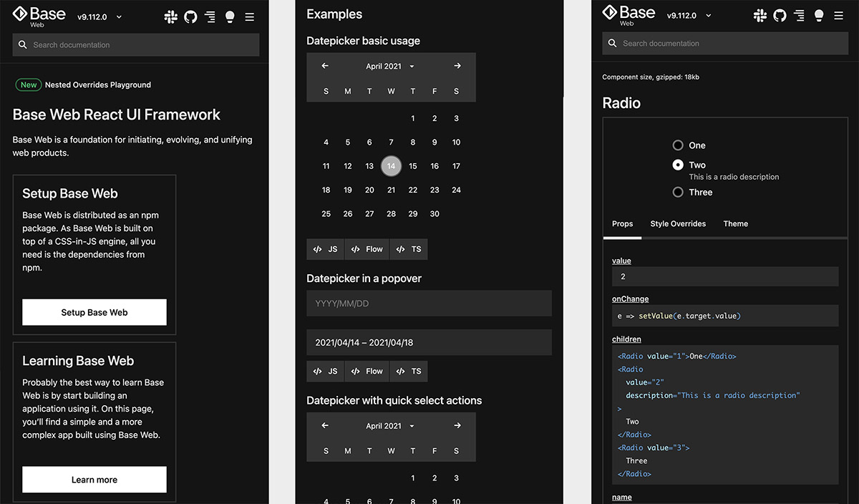Click the 'onChange' prop label
Viewport: 859px width, 504px height.
pos(630,299)
